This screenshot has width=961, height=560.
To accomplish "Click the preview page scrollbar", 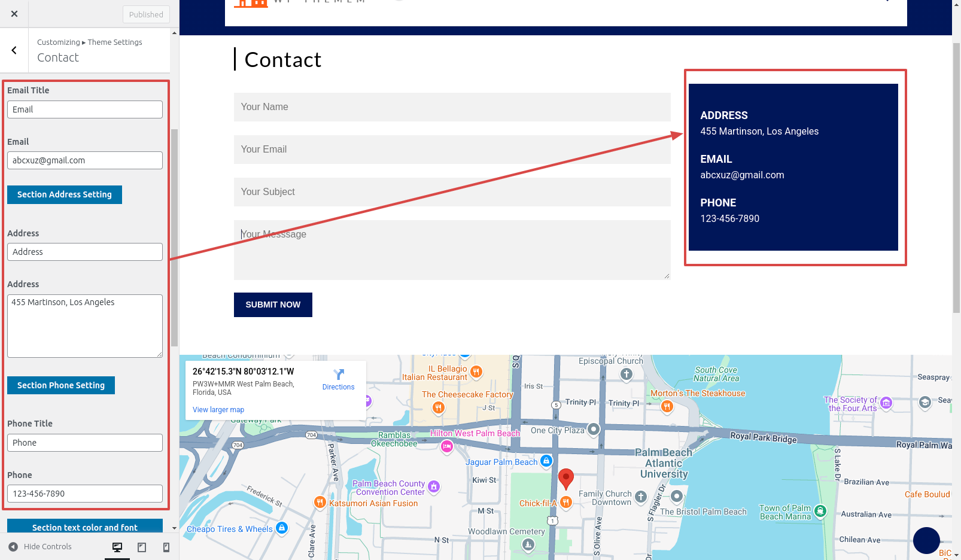I will [x=956, y=178].
